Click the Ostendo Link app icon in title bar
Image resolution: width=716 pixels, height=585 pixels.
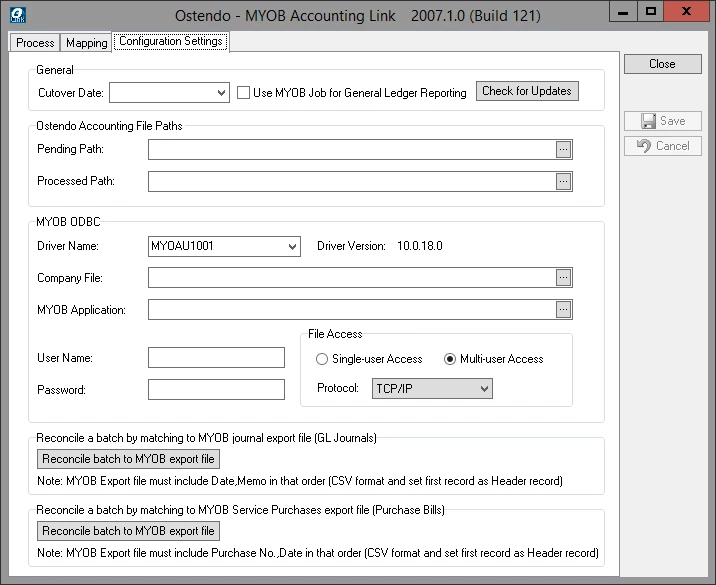coord(18,15)
